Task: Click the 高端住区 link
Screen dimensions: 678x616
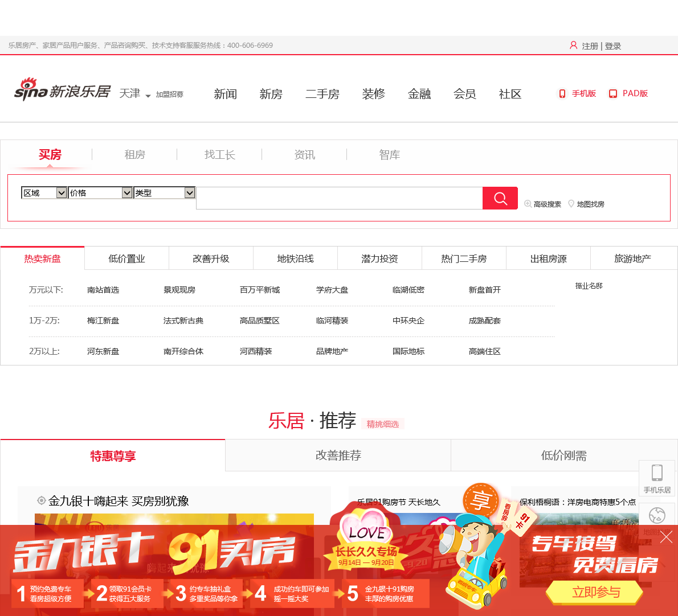Action: coord(485,351)
